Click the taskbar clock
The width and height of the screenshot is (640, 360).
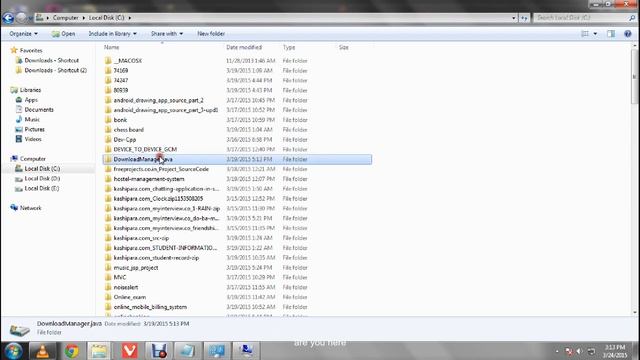pyautogui.click(x=615, y=351)
